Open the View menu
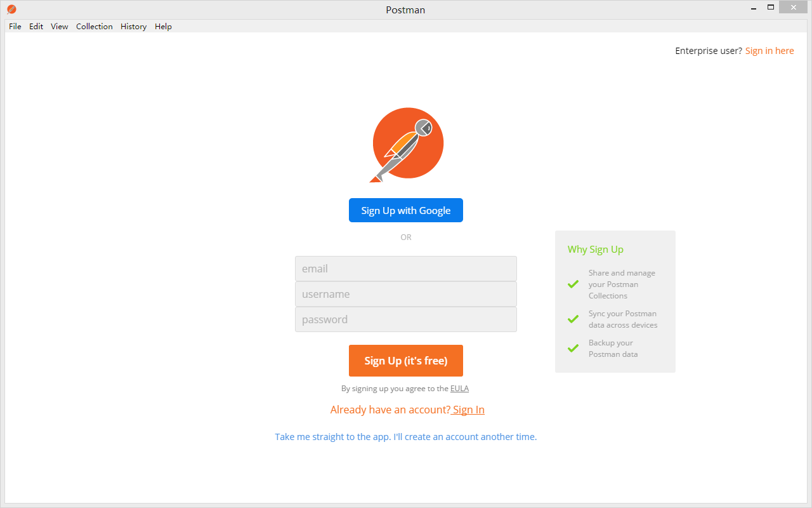The width and height of the screenshot is (812, 508). point(60,27)
